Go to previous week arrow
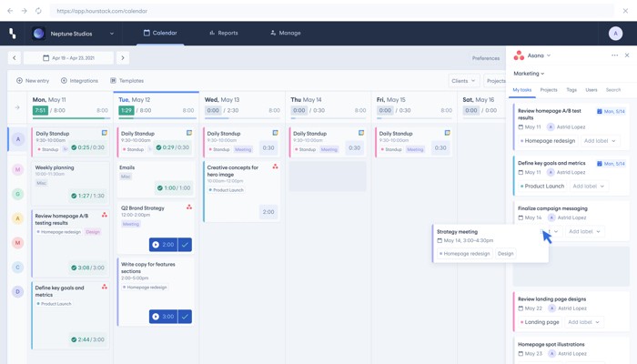 click(x=15, y=57)
